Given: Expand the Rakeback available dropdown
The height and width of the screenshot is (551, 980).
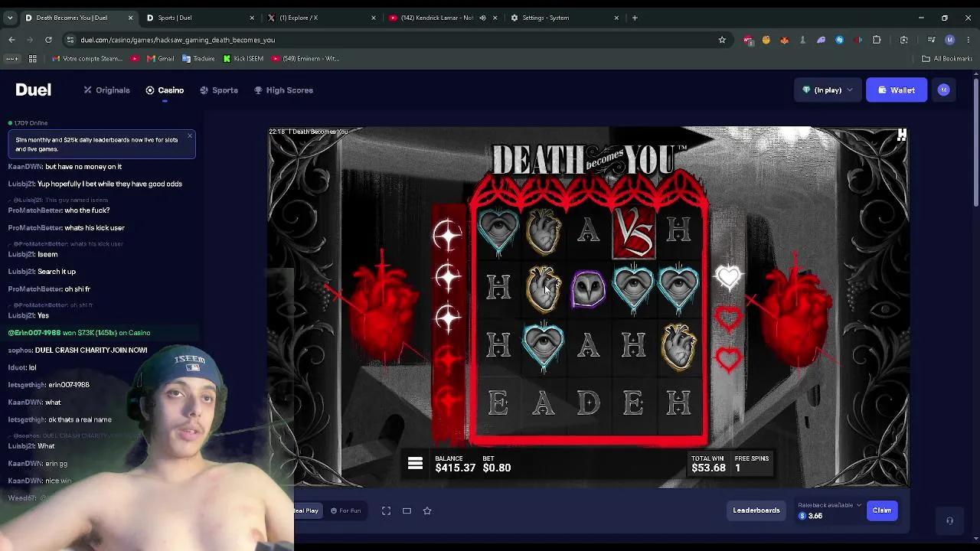Looking at the screenshot, I should [829, 505].
